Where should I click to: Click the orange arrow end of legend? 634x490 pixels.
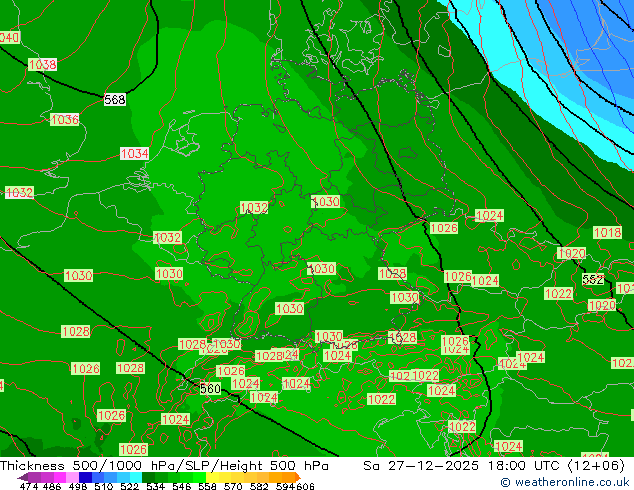coord(298,477)
